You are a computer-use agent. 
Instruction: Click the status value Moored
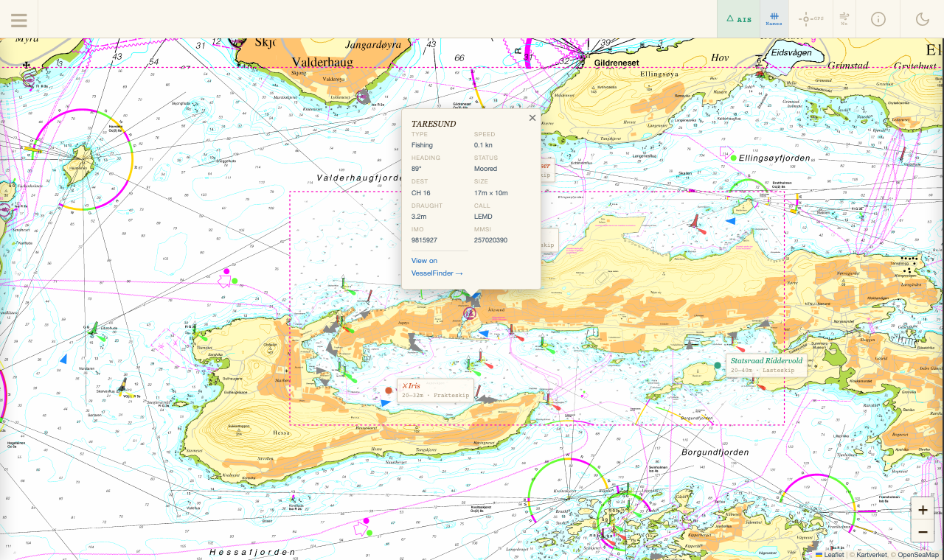click(x=485, y=169)
